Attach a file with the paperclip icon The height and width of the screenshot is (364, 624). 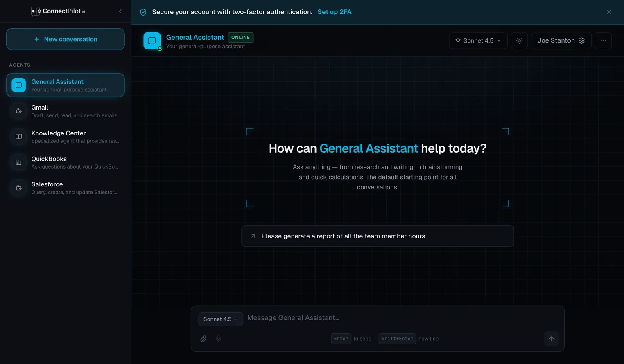coord(203,339)
